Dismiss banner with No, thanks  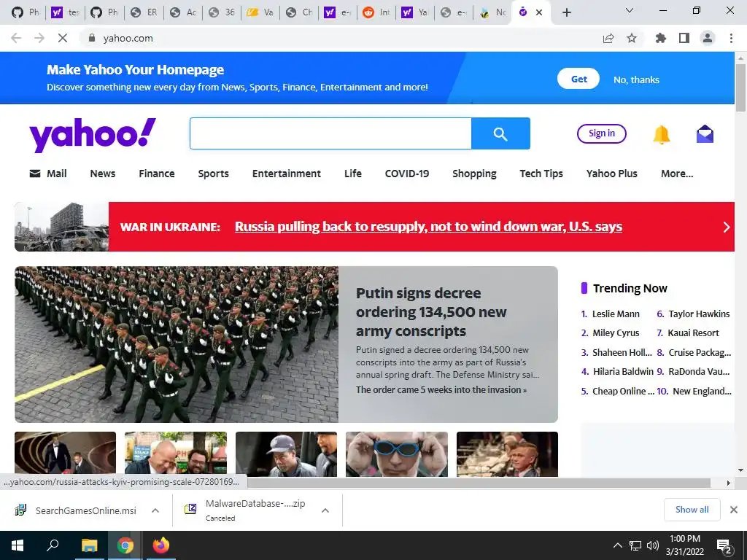click(636, 79)
